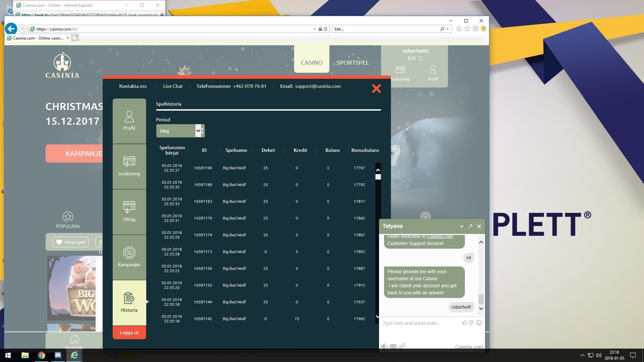Click the browser forward arrow button
Screen dimensions: 644x362
(22, 29)
